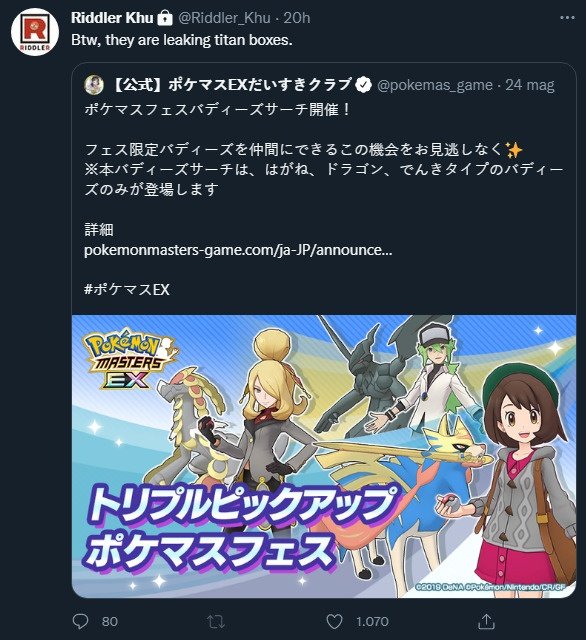Click the padlock icon beside Riddler Khu
Image resolution: width=586 pixels, height=640 pixels.
(x=165, y=18)
